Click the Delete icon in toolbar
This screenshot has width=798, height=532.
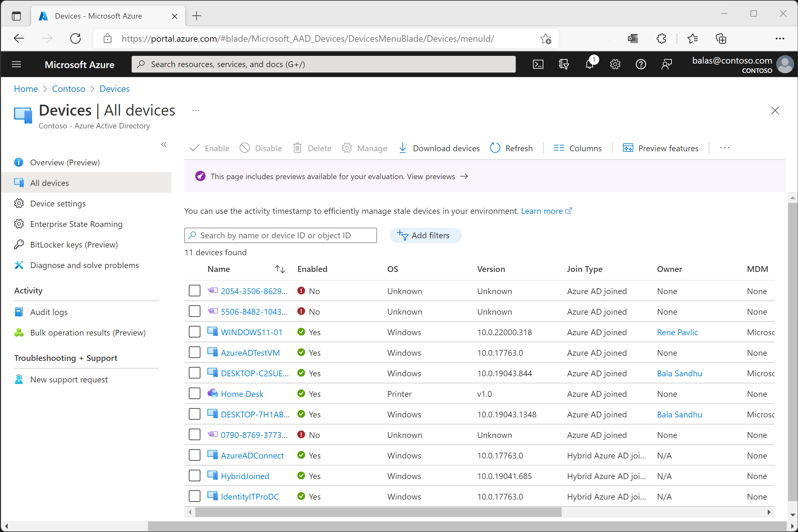pyautogui.click(x=296, y=148)
